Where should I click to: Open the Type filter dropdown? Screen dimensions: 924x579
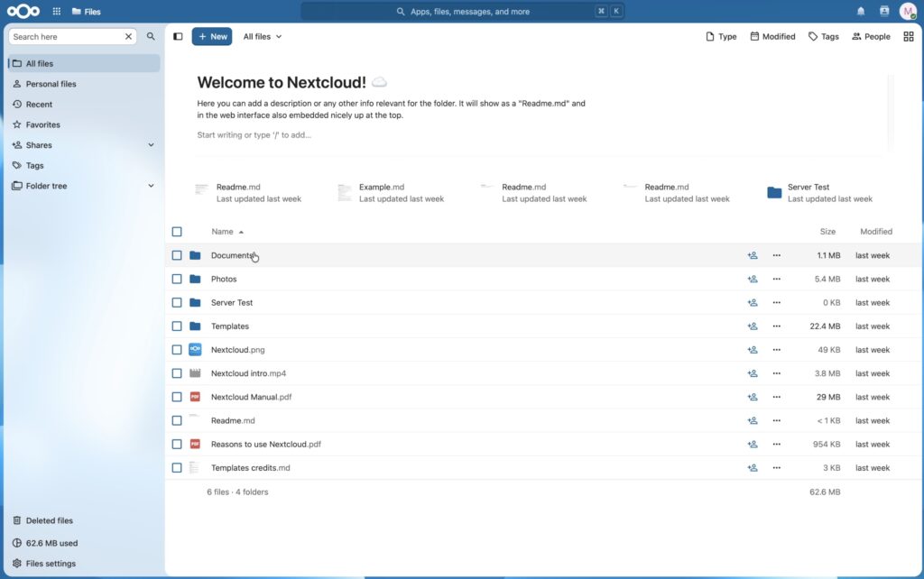721,36
